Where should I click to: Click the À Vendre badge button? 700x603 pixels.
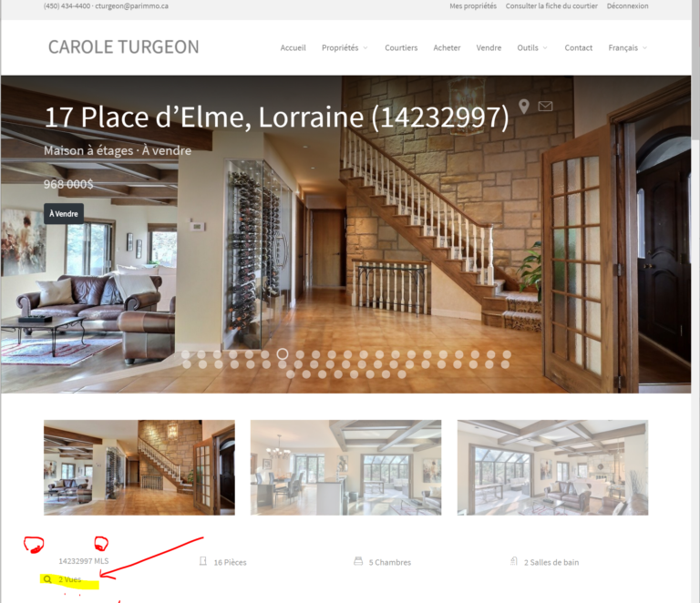click(x=64, y=214)
